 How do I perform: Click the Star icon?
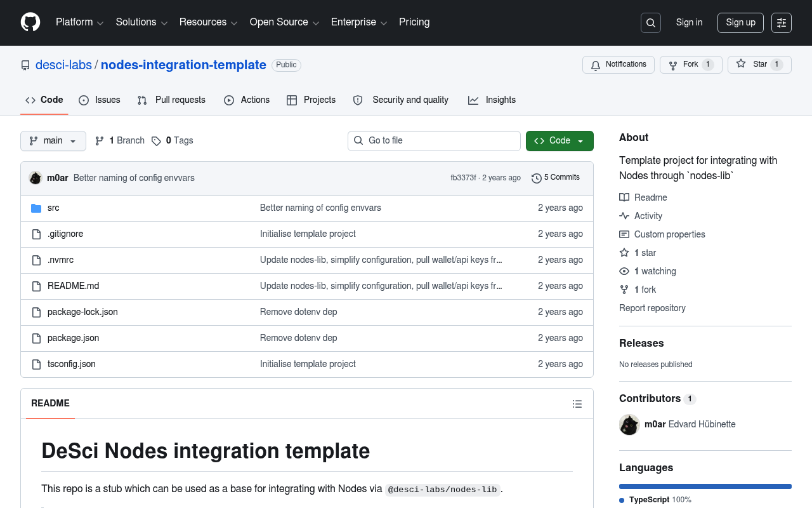pyautogui.click(x=741, y=64)
